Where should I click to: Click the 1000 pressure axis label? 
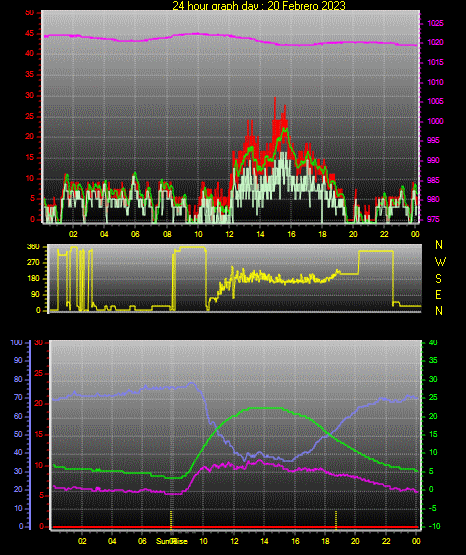[x=435, y=121]
